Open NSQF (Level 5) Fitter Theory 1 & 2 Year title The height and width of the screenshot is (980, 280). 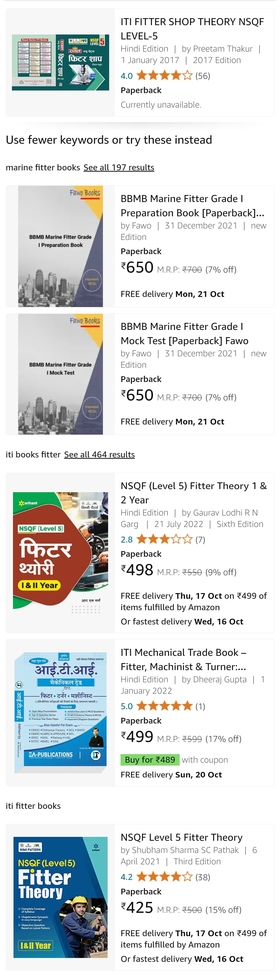194,493
